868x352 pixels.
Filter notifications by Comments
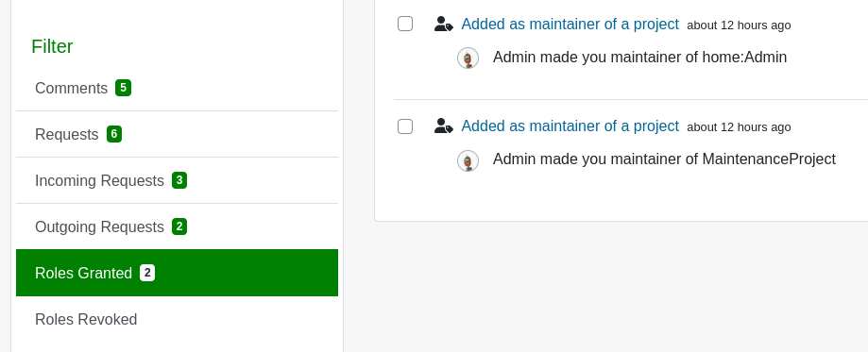[x=178, y=88]
